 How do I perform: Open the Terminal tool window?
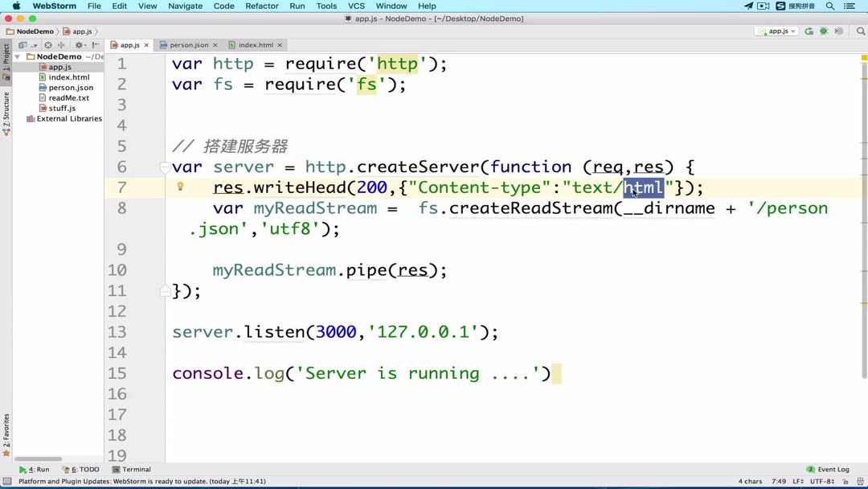(x=132, y=469)
